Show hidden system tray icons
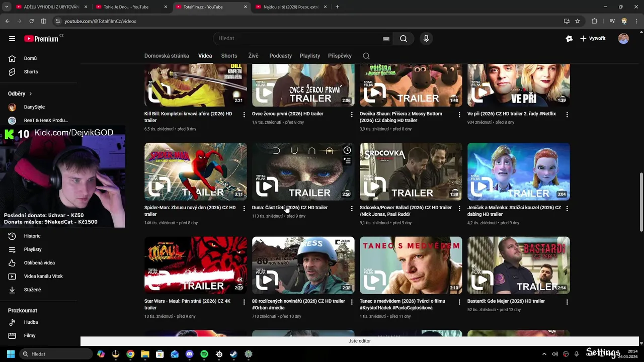Viewport: 644px width, 362px height. tap(544, 354)
